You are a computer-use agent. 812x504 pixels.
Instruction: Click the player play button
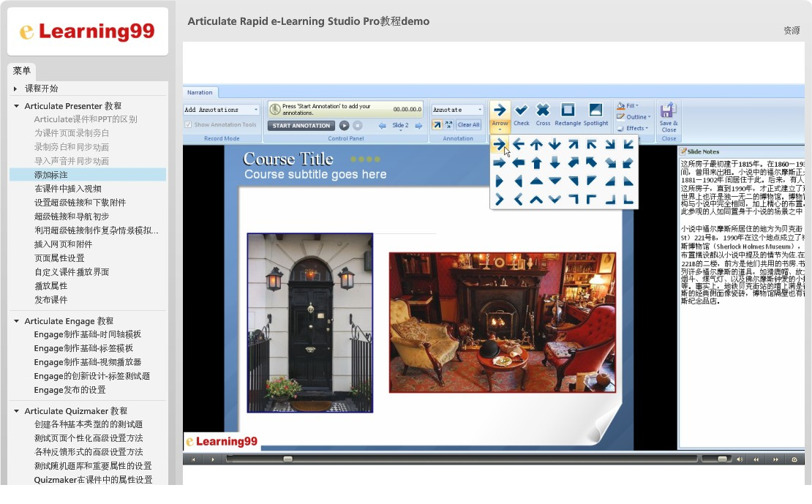212,459
